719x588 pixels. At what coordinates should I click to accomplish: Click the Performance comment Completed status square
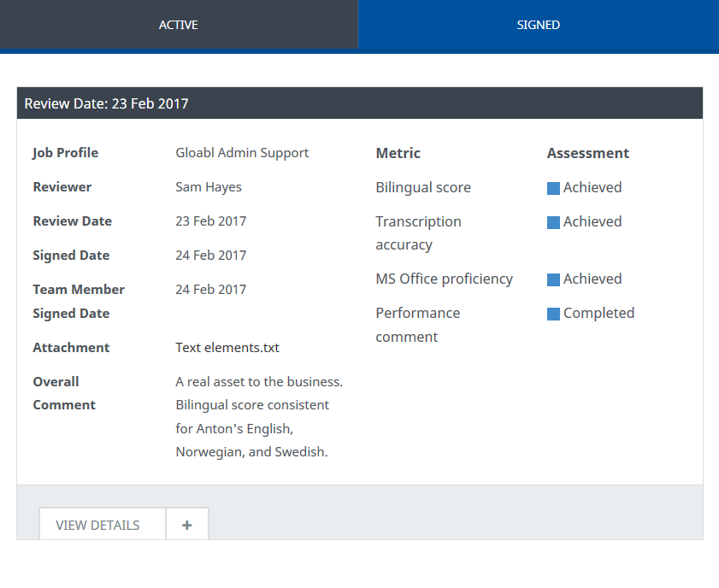[x=553, y=314]
